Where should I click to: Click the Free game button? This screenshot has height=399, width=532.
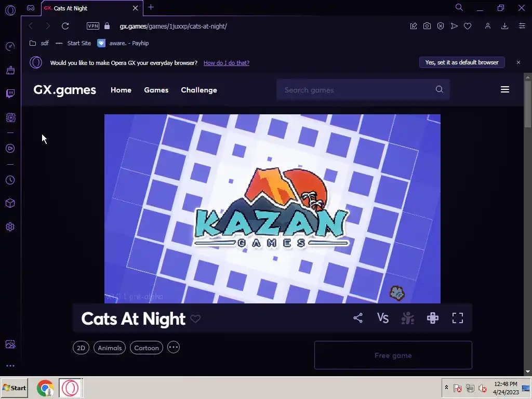click(393, 355)
